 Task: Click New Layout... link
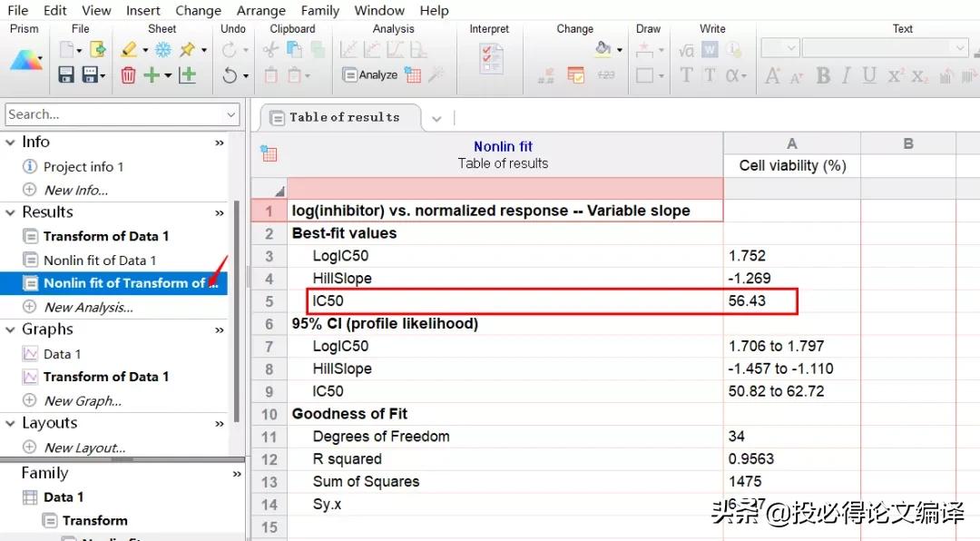[84, 448]
